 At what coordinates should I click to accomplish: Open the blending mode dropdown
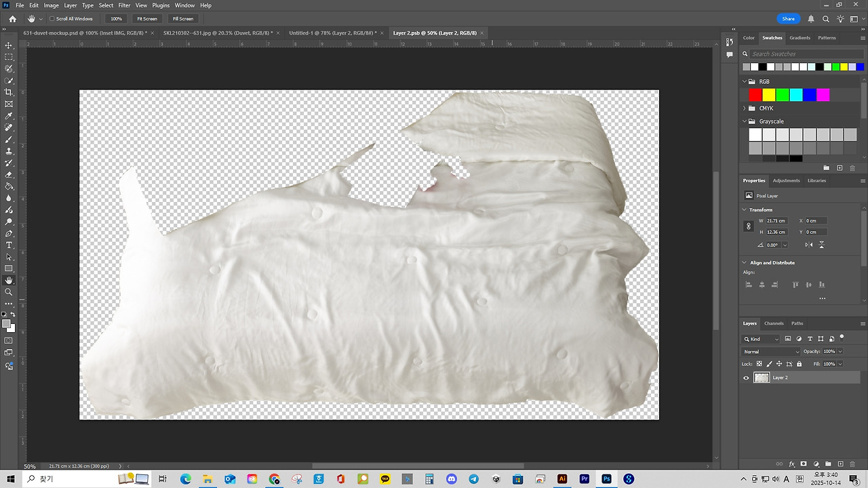pyautogui.click(x=770, y=352)
